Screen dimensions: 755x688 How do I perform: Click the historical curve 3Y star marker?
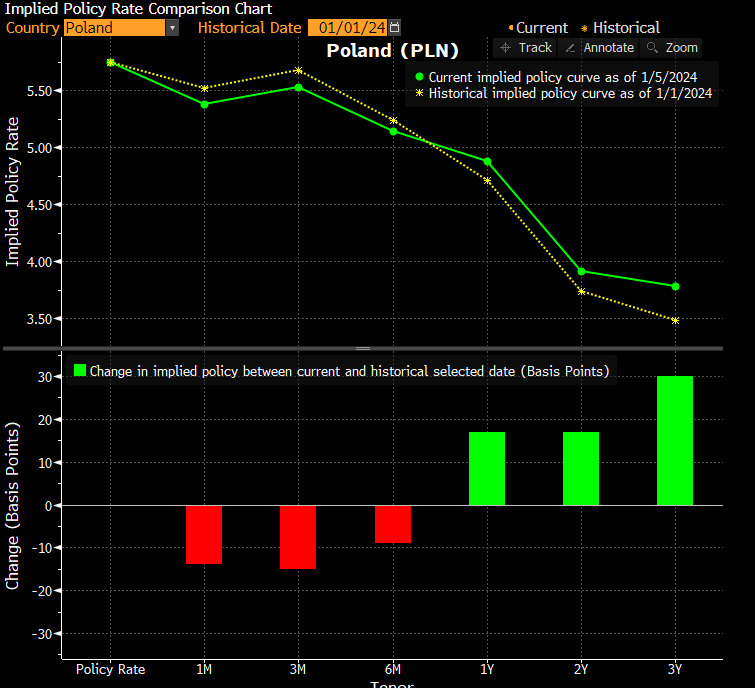675,321
